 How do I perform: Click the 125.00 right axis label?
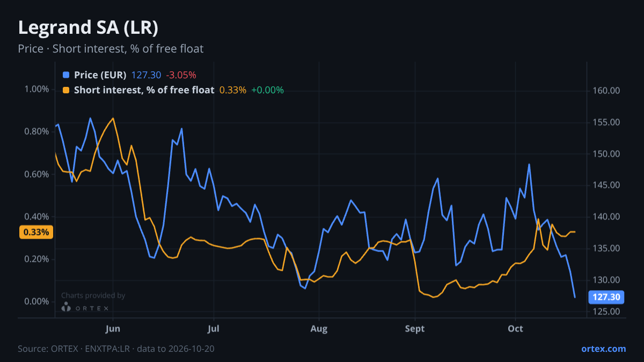click(x=607, y=312)
